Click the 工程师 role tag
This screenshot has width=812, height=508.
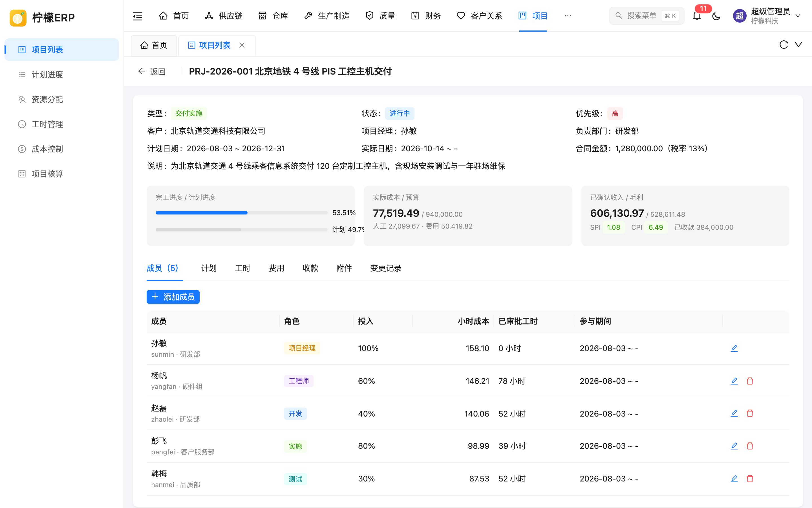pos(299,381)
